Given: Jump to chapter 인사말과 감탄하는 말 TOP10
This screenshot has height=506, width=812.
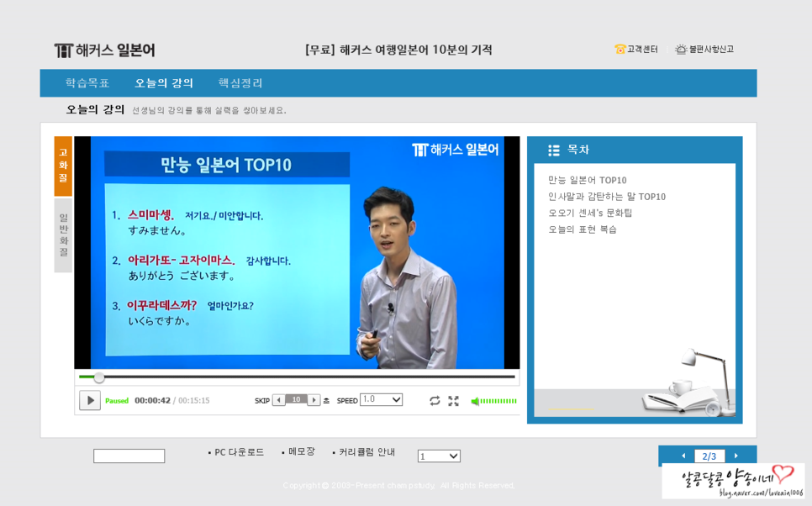Looking at the screenshot, I should click(607, 197).
